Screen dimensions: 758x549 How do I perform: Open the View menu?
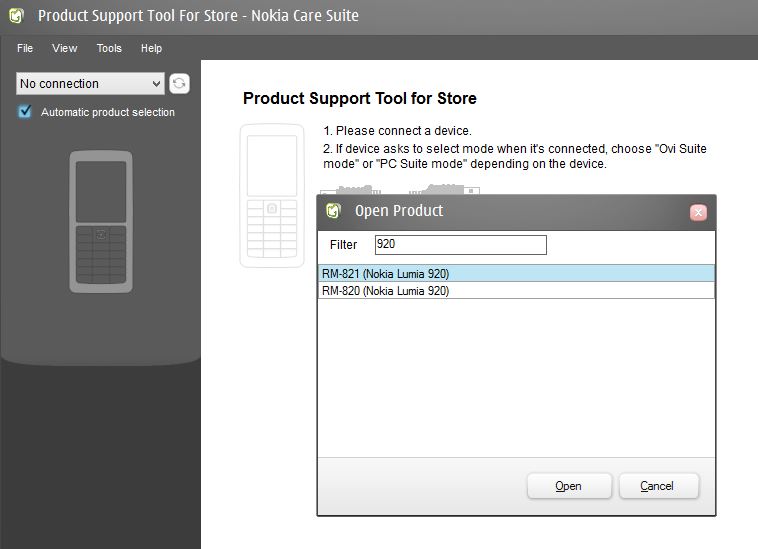[x=65, y=48]
